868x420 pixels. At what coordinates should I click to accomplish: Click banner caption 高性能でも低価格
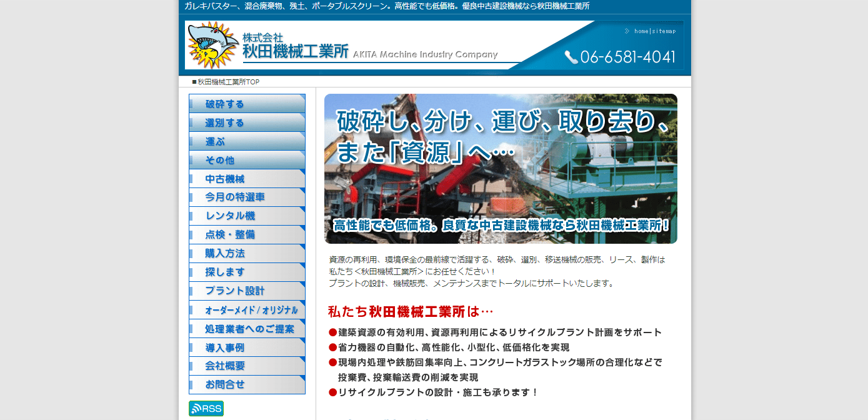point(501,225)
